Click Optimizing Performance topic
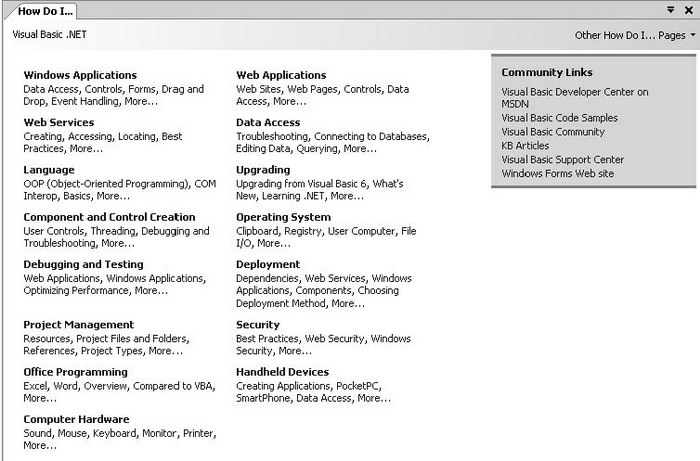The width and height of the screenshot is (700, 461). tap(76, 291)
